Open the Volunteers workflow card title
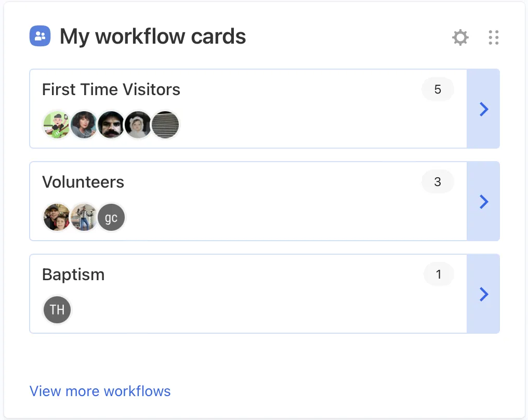This screenshot has height=420, width=528. pyautogui.click(x=83, y=182)
